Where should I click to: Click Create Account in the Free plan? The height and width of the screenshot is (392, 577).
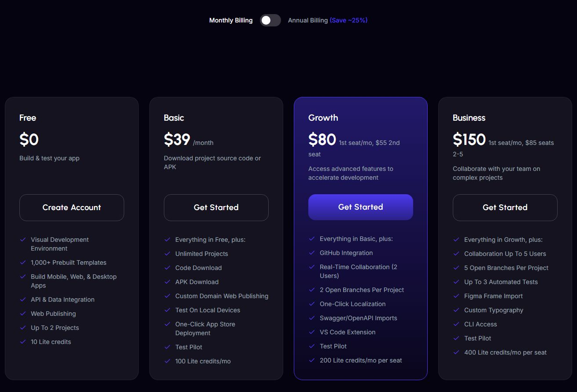click(72, 207)
